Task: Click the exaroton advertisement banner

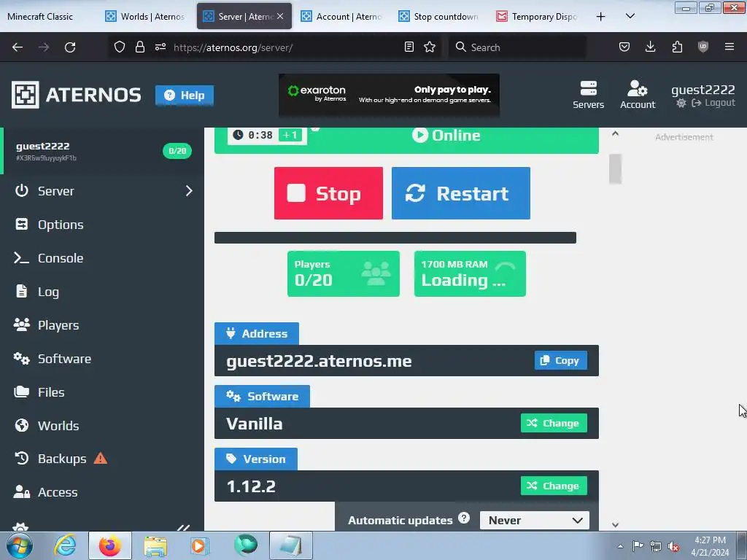Action: tap(389, 95)
